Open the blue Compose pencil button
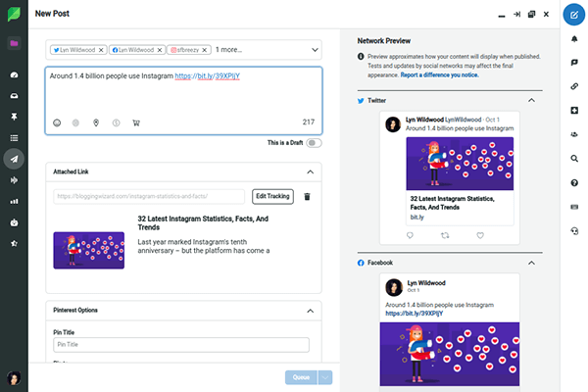Image resolution: width=588 pixels, height=392 pixels. pos(573,15)
